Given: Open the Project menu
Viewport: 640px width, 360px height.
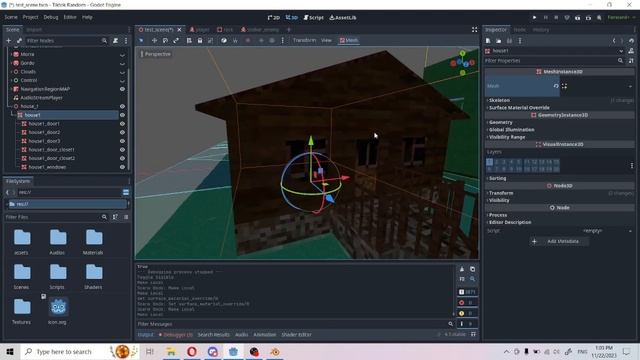Looking at the screenshot, I should coord(30,17).
